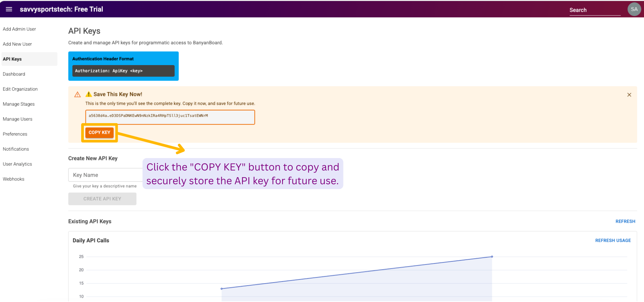Focus the Search field in header
644x302 pixels.
(594, 10)
